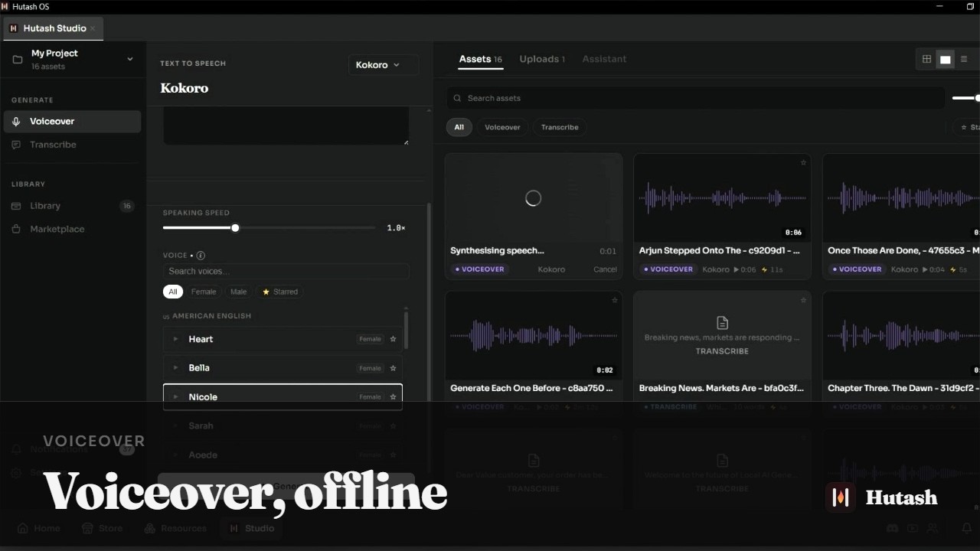Open Library in the left sidebar
Image resolution: width=980 pixels, height=551 pixels.
72,206
